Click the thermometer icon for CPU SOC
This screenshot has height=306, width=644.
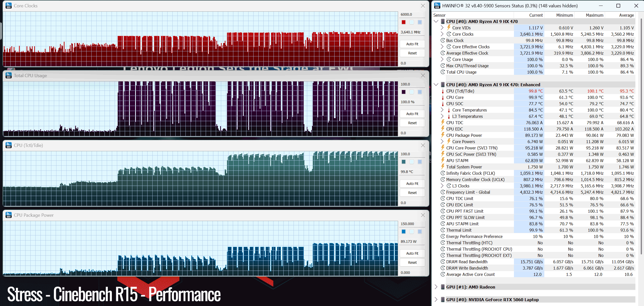tap(443, 104)
